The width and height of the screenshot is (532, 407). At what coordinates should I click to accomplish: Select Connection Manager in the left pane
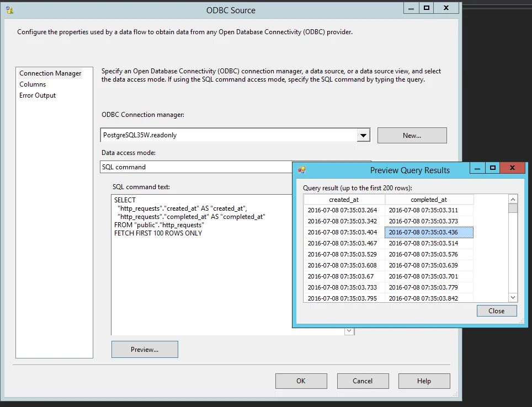click(50, 73)
